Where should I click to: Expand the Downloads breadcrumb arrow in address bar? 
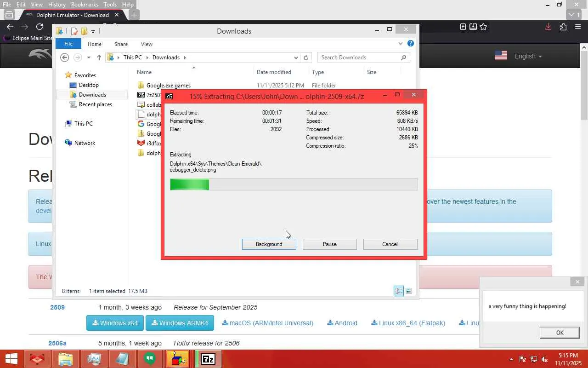coord(185,57)
